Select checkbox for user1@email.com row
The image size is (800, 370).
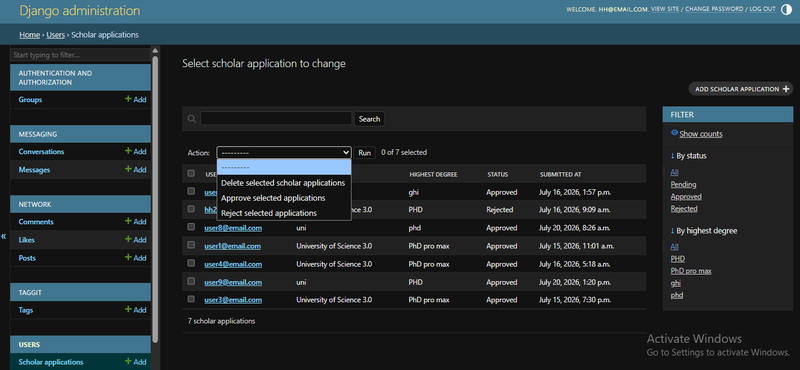pyautogui.click(x=191, y=245)
